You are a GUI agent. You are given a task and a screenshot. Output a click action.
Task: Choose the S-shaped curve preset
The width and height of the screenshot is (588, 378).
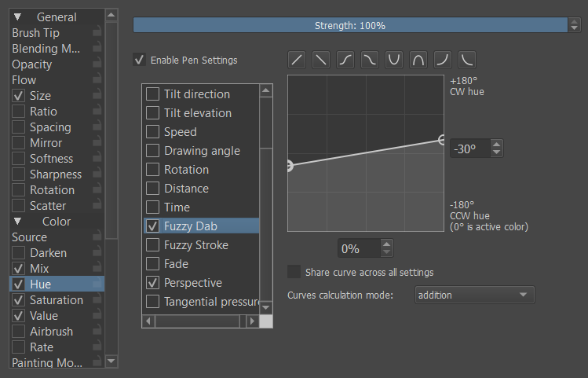point(346,59)
